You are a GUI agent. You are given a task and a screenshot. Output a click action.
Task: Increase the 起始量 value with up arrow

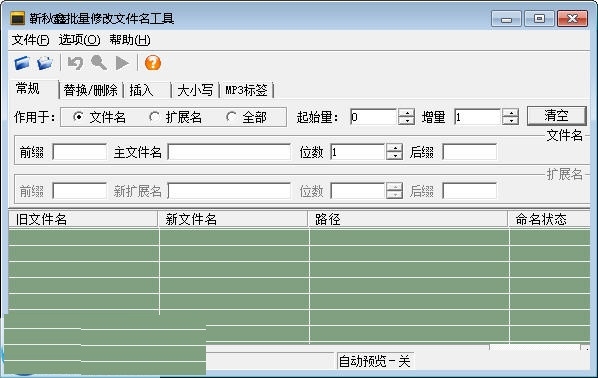[x=407, y=113]
